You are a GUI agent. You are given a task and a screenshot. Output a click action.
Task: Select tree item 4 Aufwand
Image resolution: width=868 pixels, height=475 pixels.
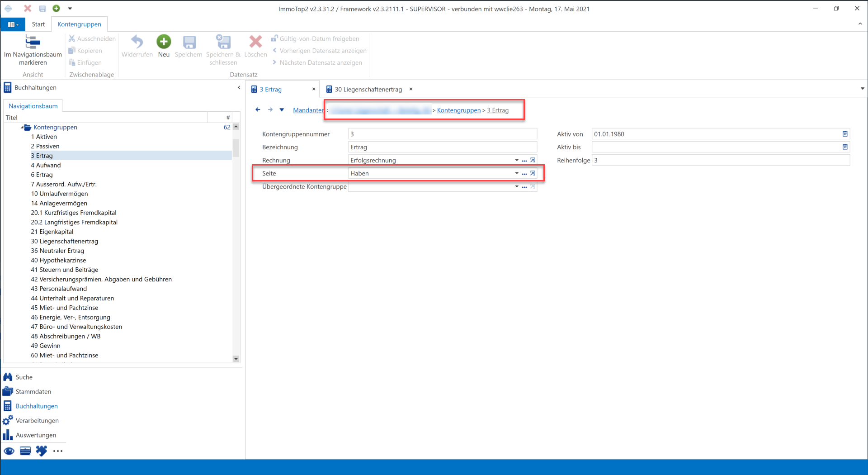pyautogui.click(x=46, y=165)
